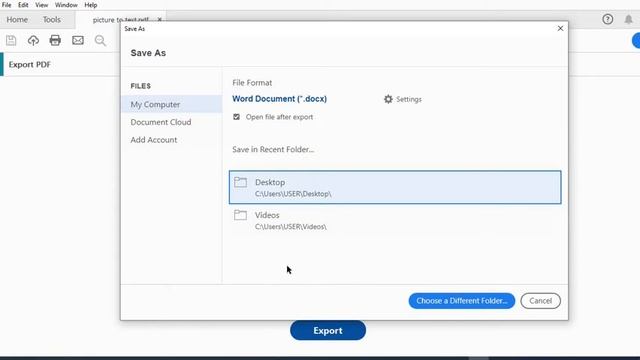Switch to the Home tab
The width and height of the screenshot is (640, 360).
(17, 20)
